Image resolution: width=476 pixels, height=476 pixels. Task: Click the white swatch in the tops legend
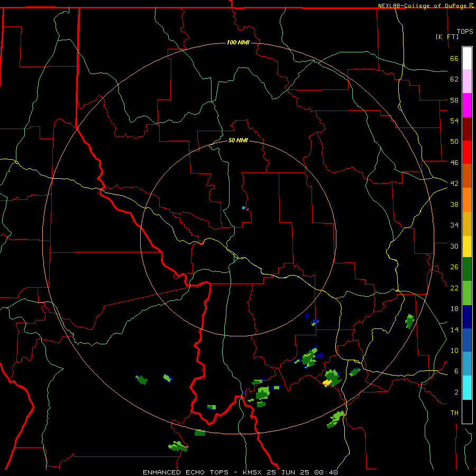pos(467,58)
